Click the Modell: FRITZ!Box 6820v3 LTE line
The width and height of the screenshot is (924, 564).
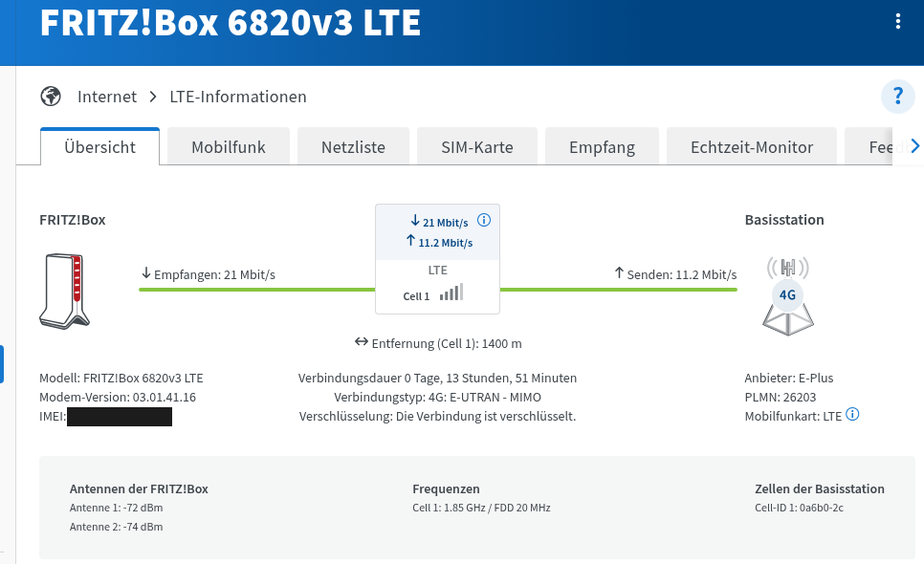[x=121, y=378]
